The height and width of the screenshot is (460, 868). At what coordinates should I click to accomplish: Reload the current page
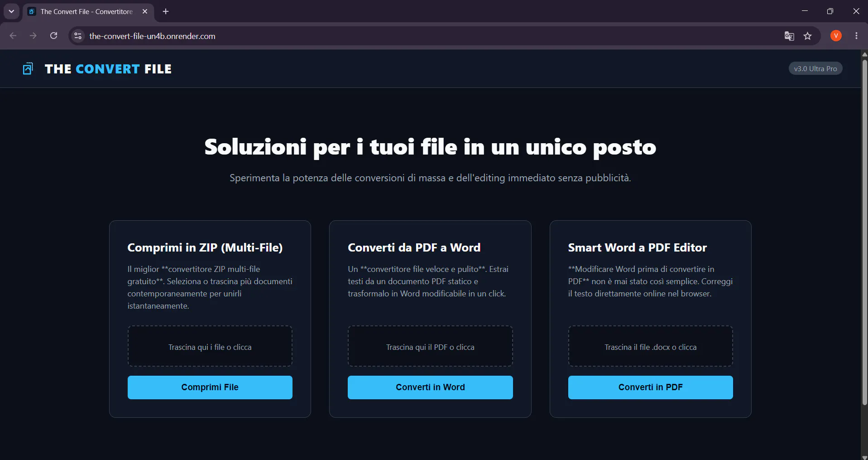tap(53, 36)
